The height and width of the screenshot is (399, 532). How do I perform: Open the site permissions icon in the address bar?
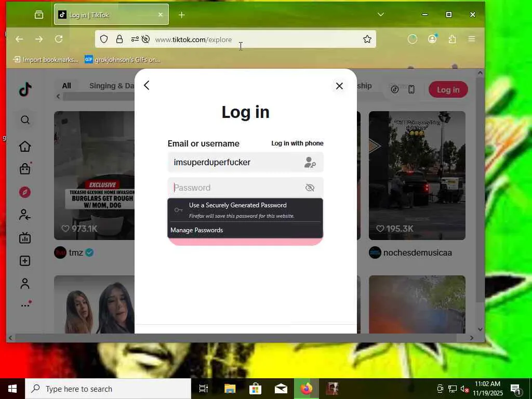pos(135,39)
